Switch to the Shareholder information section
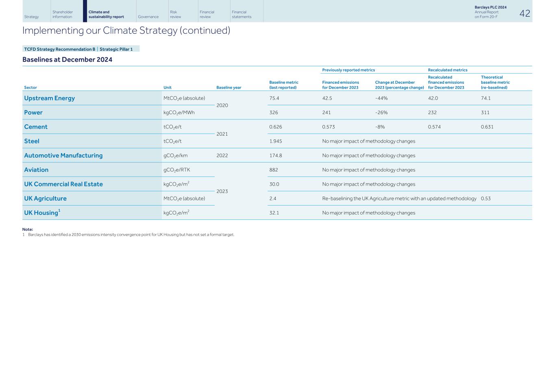Viewport: 555px width, 392px height. [62, 13]
